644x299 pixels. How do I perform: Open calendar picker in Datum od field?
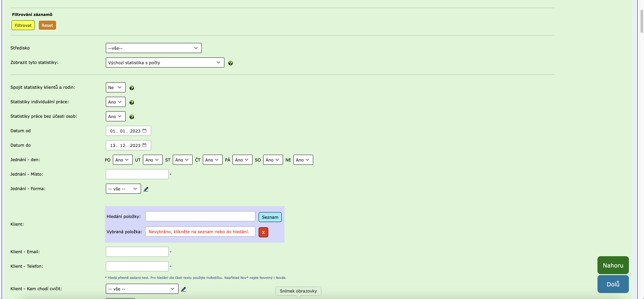click(144, 131)
